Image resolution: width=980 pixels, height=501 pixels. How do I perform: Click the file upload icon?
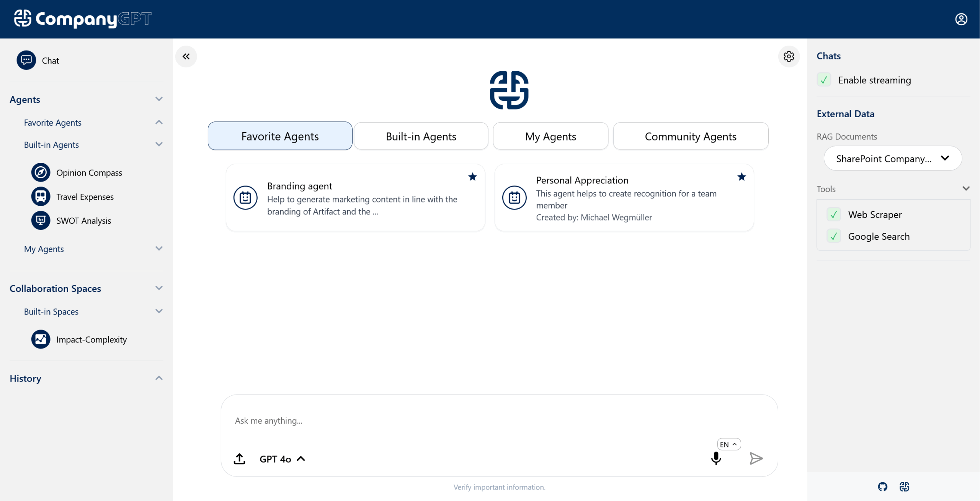coord(240,458)
